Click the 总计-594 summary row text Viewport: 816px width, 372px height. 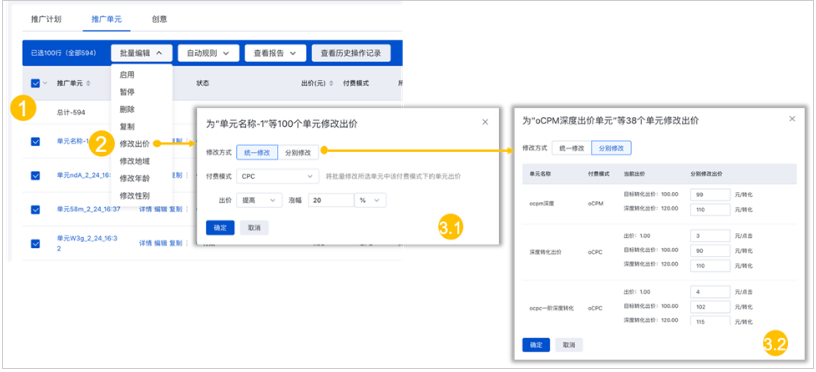(x=71, y=112)
